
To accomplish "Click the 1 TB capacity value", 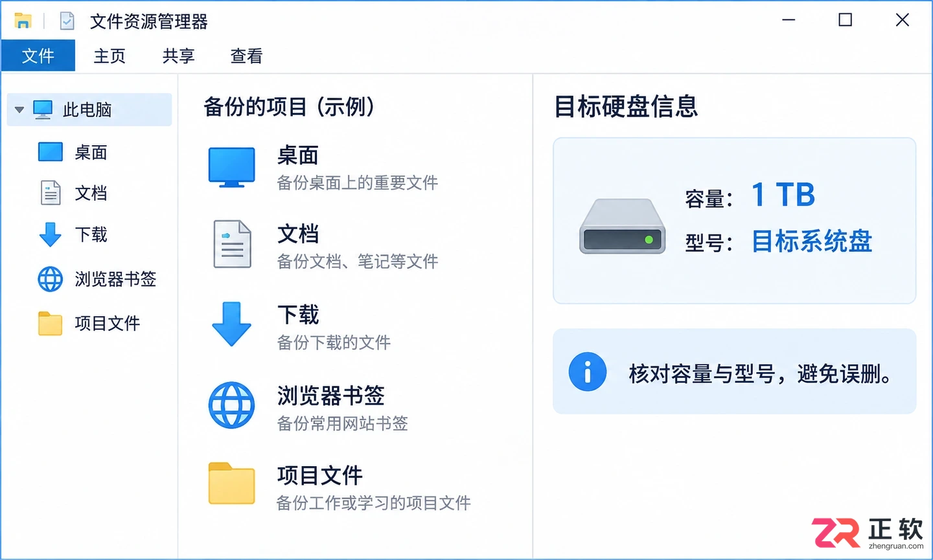I will point(783,195).
